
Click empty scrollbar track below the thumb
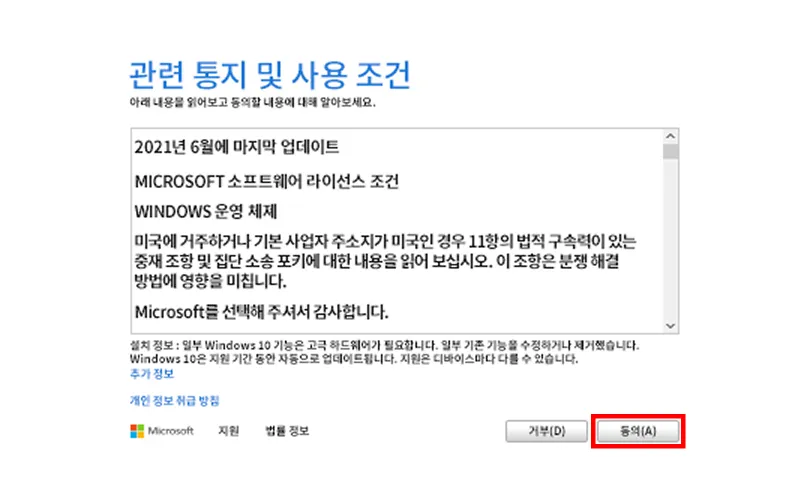(x=669, y=240)
